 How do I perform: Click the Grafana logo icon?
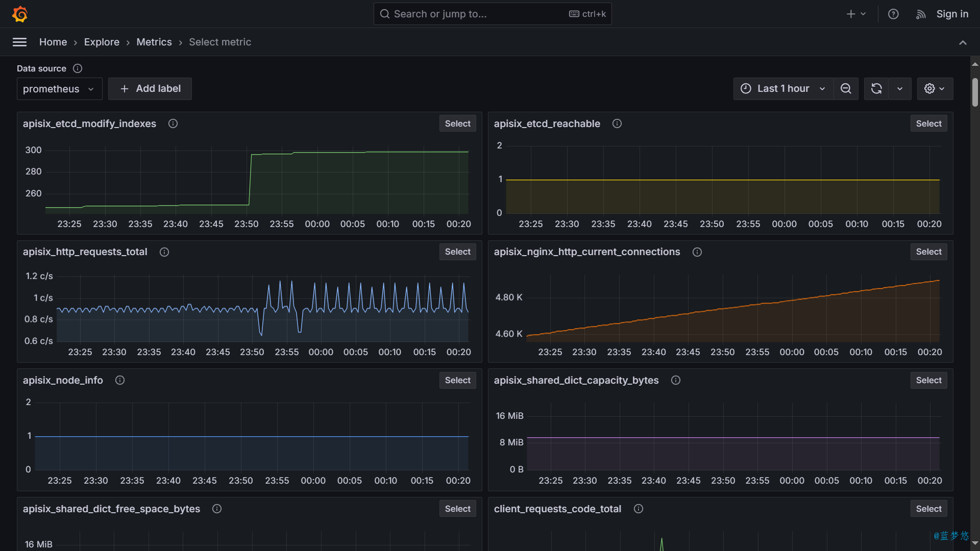(x=20, y=14)
